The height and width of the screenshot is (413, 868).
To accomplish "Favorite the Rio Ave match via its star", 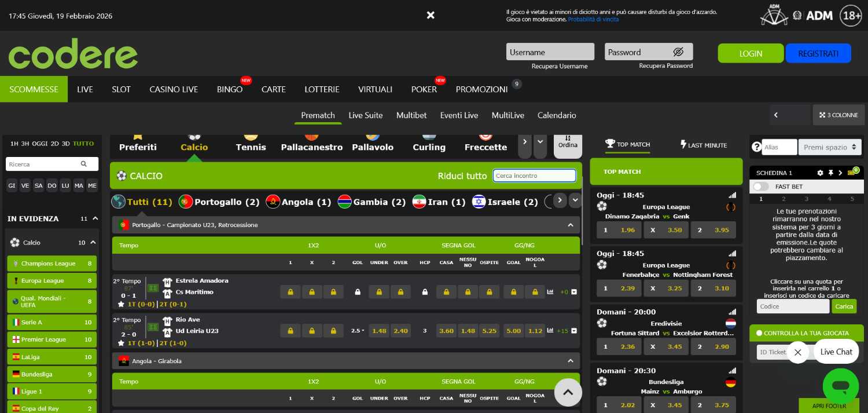I will tap(120, 343).
